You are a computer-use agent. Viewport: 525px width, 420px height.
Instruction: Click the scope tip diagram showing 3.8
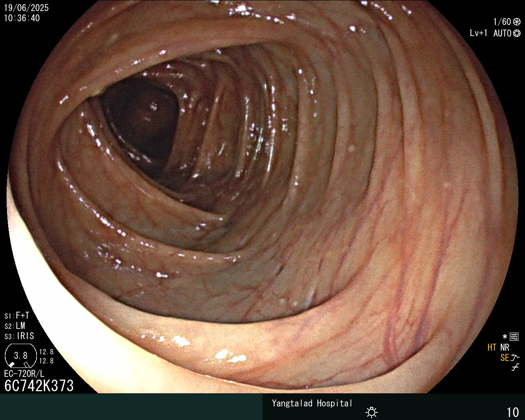point(21,356)
